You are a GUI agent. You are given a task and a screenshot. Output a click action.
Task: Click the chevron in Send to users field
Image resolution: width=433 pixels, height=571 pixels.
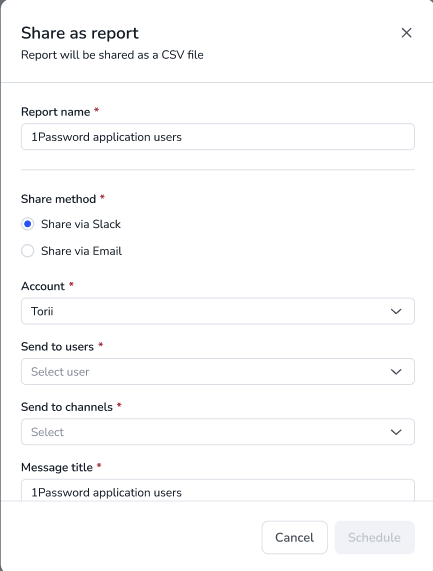(x=396, y=372)
